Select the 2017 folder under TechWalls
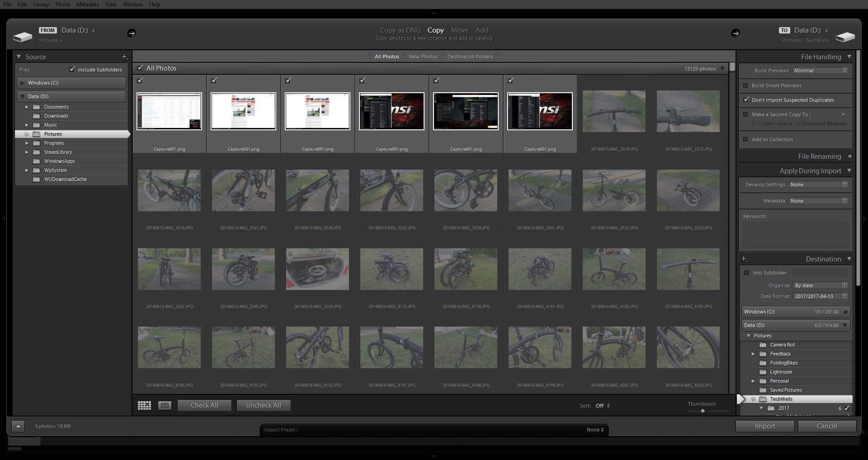Image resolution: width=868 pixels, height=460 pixels. click(784, 408)
